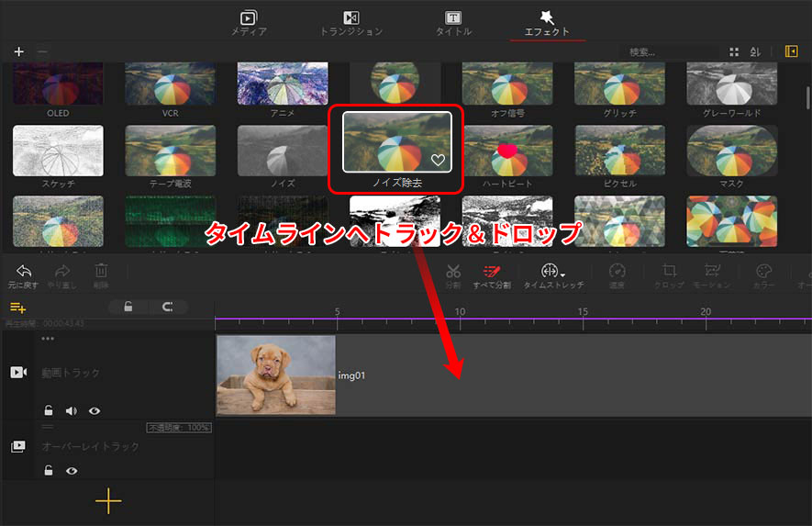Open the モーション tool
Viewport: 812px width, 526px height.
click(712, 271)
